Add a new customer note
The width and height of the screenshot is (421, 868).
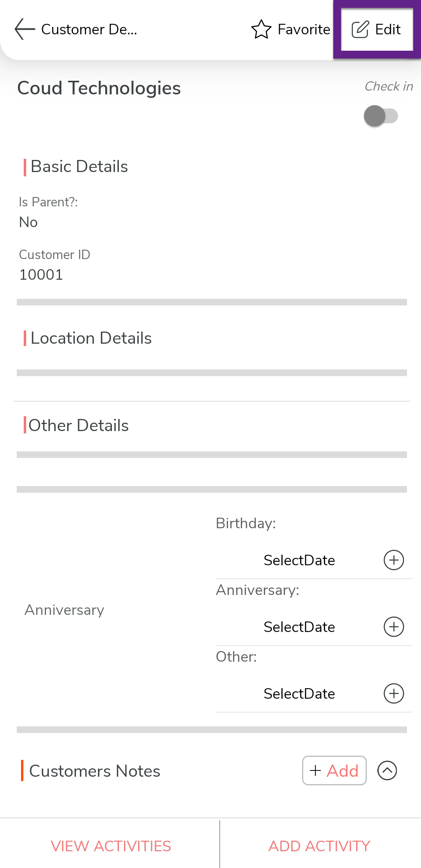pos(334,770)
